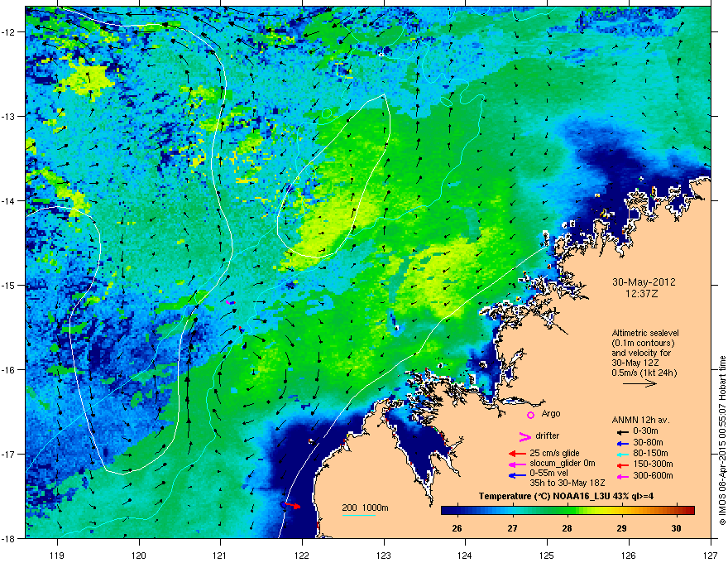
Task: Click latitude axis label -12
Action: [9, 32]
